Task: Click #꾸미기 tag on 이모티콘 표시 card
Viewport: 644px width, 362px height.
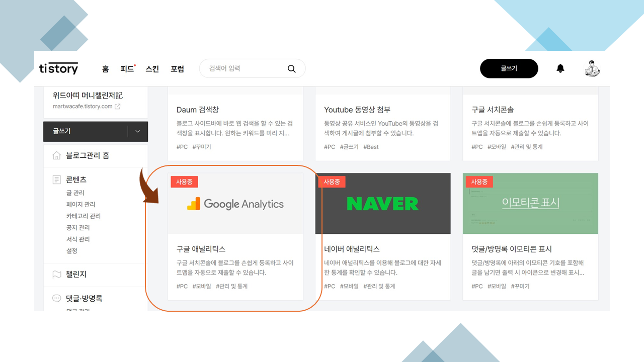Action: pyautogui.click(x=520, y=286)
